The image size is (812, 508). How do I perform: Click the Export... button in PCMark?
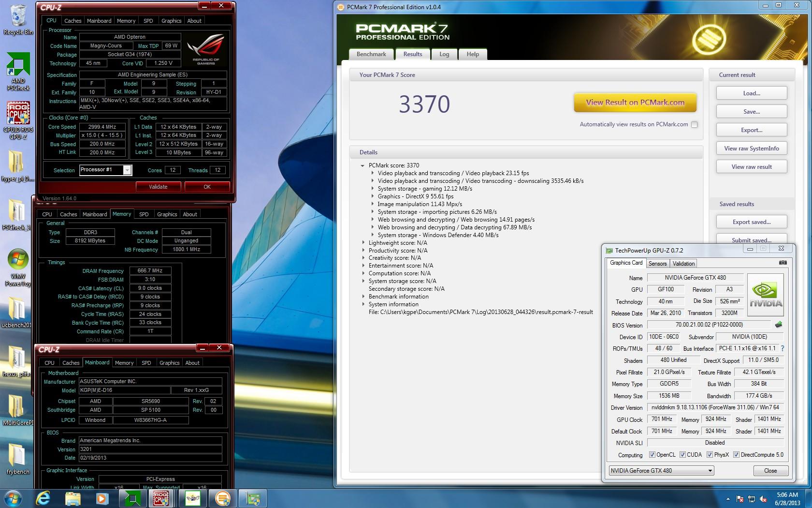(x=752, y=130)
